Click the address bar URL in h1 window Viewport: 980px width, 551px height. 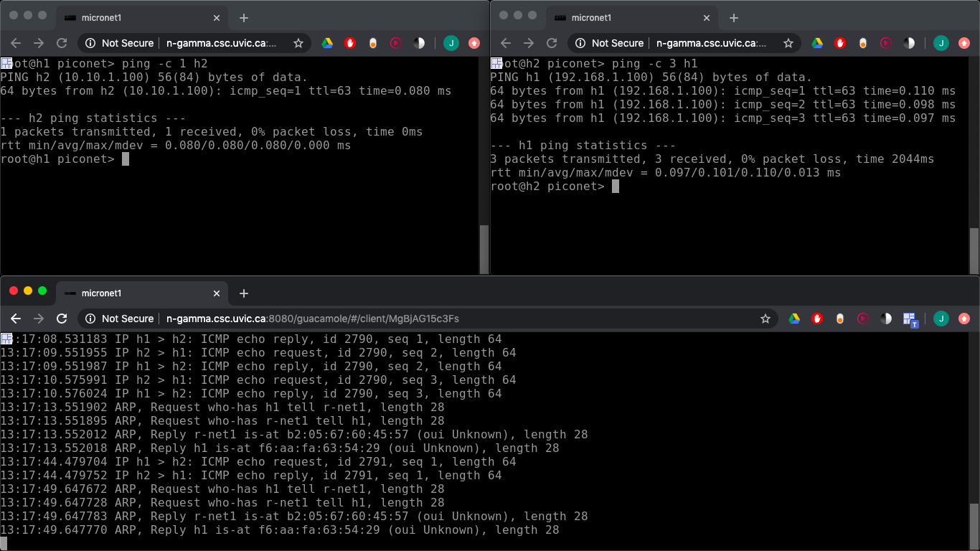[222, 43]
